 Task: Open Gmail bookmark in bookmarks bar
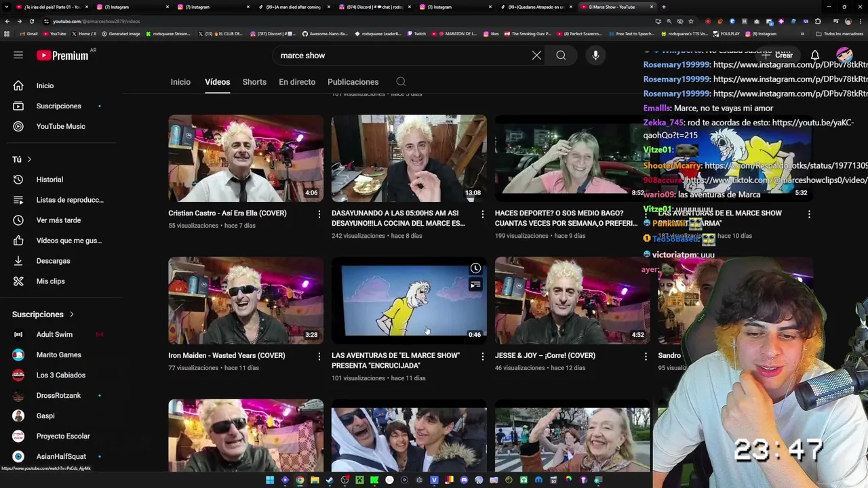(x=29, y=34)
